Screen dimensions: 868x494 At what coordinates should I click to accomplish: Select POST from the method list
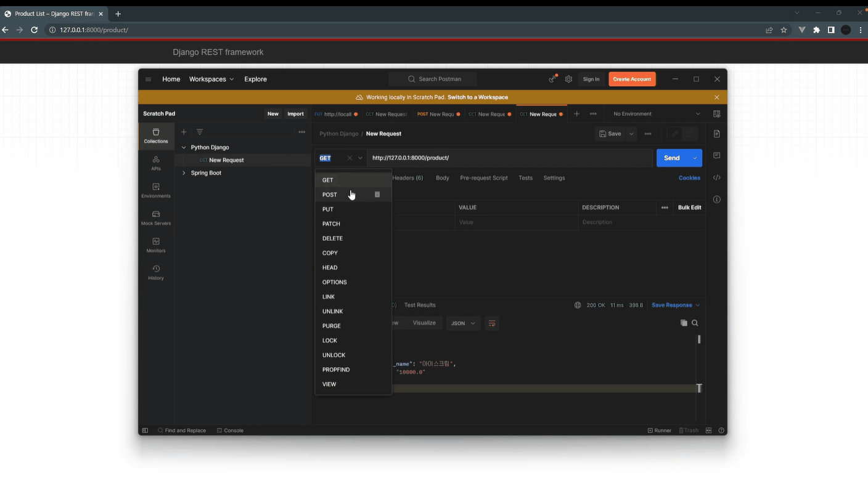coord(353,195)
